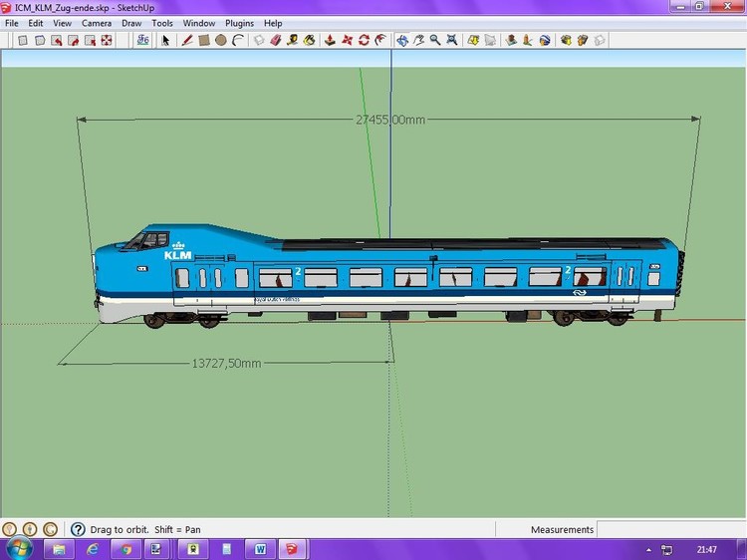Choose the Zoom magnifier tool
This screenshot has width=747, height=560.
click(435, 41)
